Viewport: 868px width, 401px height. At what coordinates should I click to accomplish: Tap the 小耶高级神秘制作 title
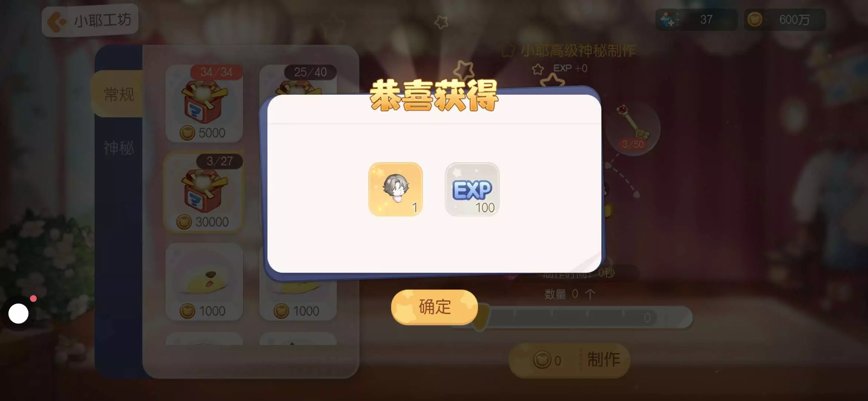point(578,50)
